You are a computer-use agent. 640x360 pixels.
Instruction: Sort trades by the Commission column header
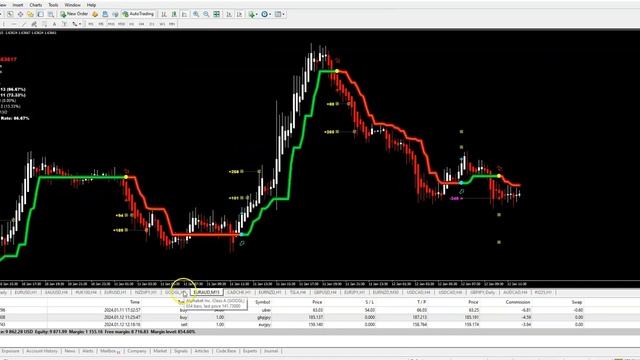click(518, 302)
